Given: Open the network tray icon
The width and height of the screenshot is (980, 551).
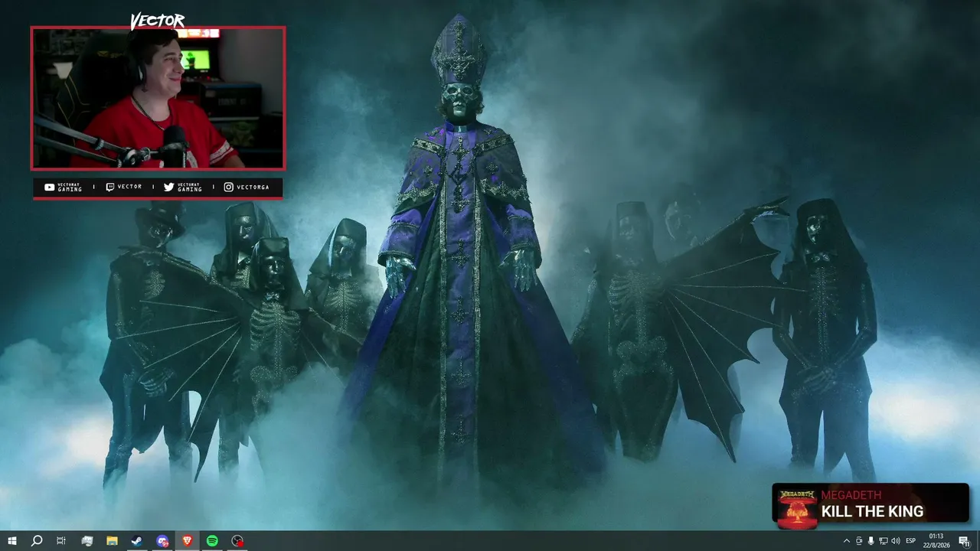Looking at the screenshot, I should pos(883,541).
